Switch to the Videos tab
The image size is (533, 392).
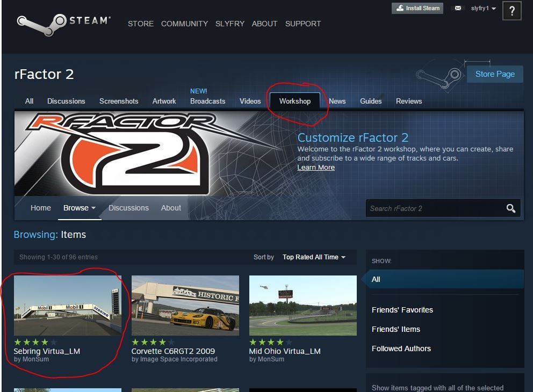(x=250, y=101)
